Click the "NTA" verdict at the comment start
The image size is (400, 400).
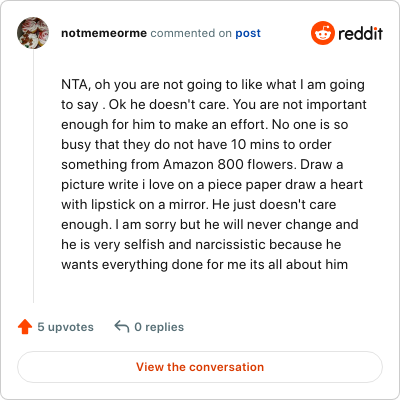pos(74,84)
